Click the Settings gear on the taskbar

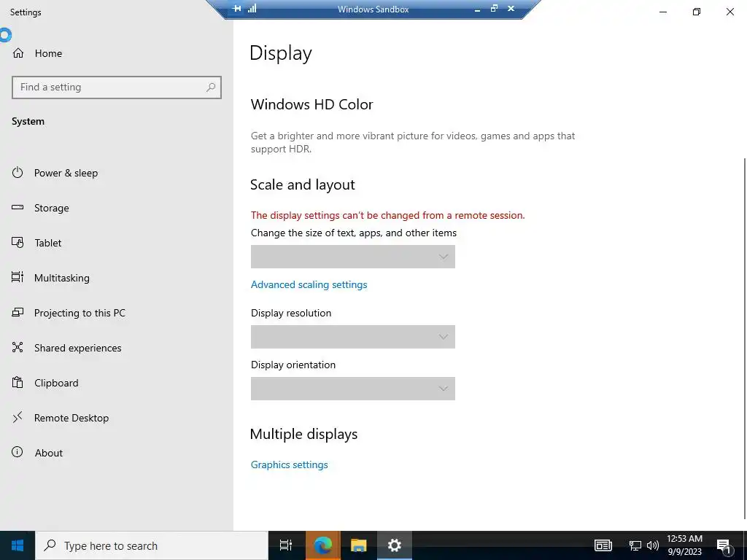[x=395, y=545]
